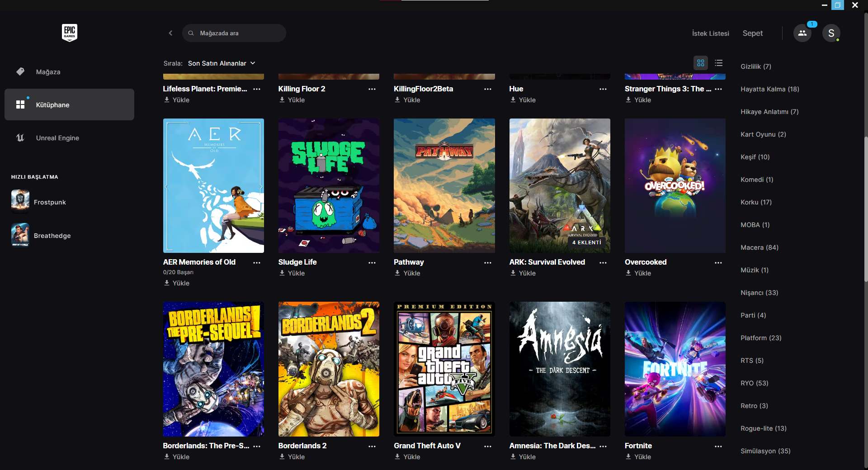Expand the Son Satın Alınanlar sort dropdown
This screenshot has width=868, height=470.
222,63
